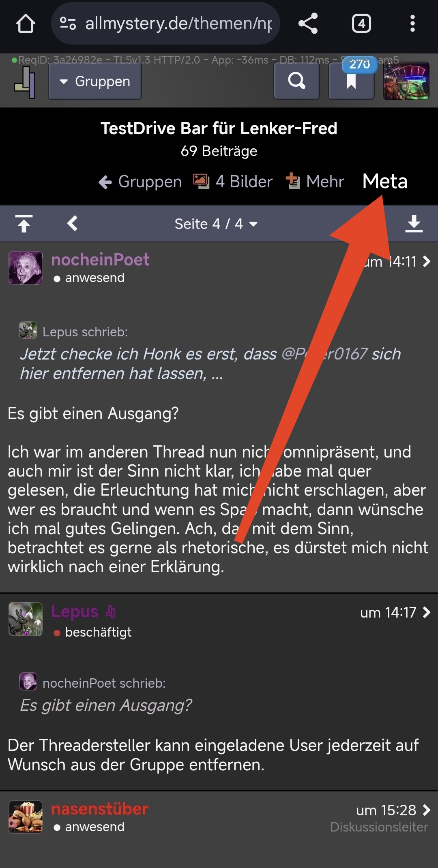Expand the Gruppen dropdown button

95,81
